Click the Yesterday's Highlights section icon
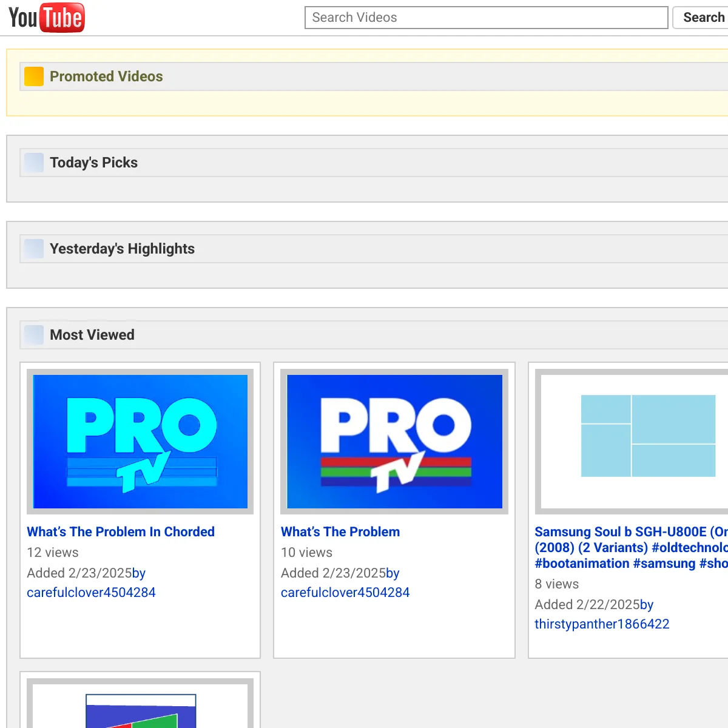Viewport: 728px width, 728px height. tap(34, 249)
